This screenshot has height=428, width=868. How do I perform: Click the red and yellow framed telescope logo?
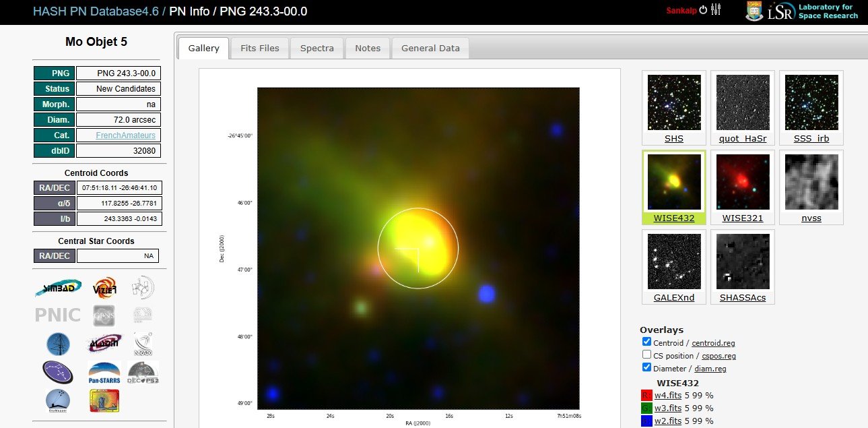point(104,400)
